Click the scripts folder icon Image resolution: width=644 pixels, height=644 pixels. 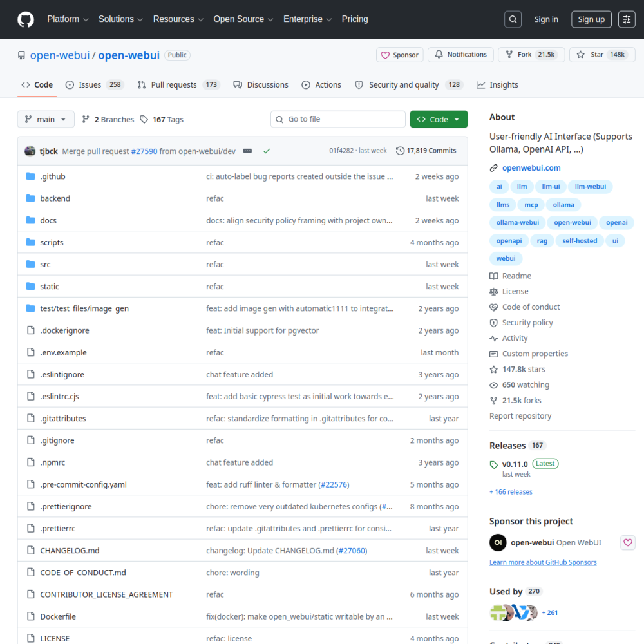tap(30, 242)
